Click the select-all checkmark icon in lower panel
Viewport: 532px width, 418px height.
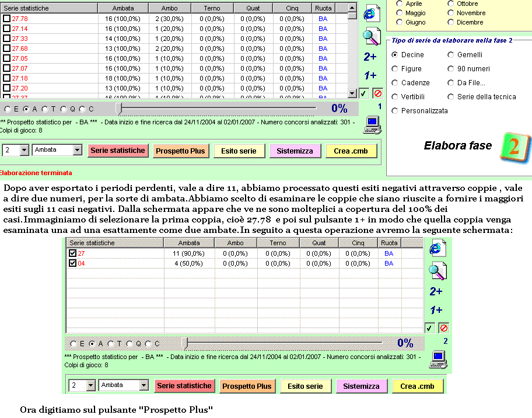point(429,328)
